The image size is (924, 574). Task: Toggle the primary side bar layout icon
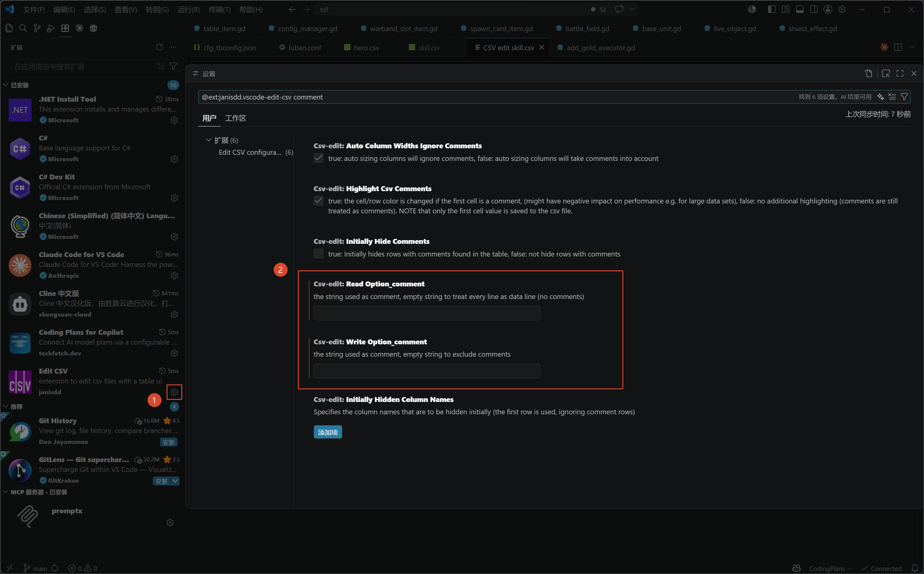[772, 9]
